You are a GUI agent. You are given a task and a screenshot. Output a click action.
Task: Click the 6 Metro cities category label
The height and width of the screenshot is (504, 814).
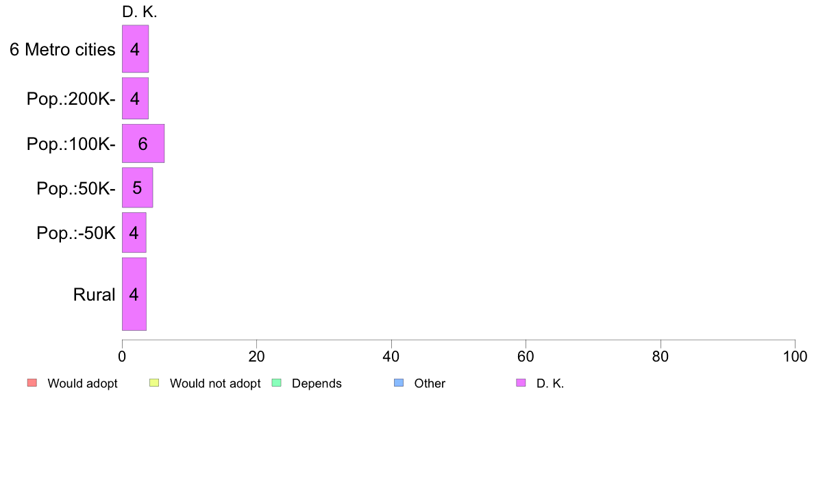(62, 49)
